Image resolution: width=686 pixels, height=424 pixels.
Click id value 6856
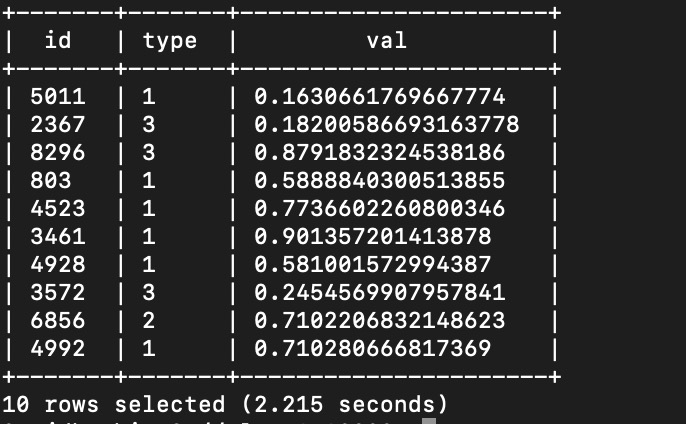point(59,321)
